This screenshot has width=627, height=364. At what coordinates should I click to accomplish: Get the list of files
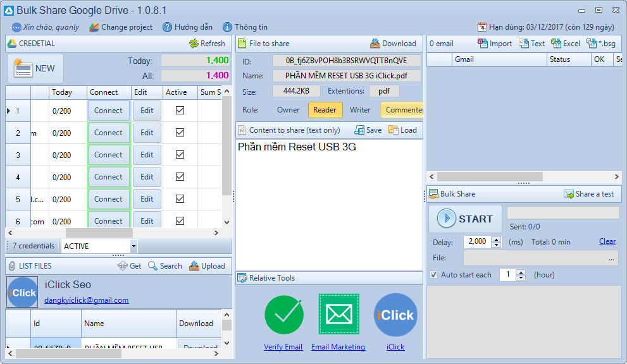click(x=130, y=266)
